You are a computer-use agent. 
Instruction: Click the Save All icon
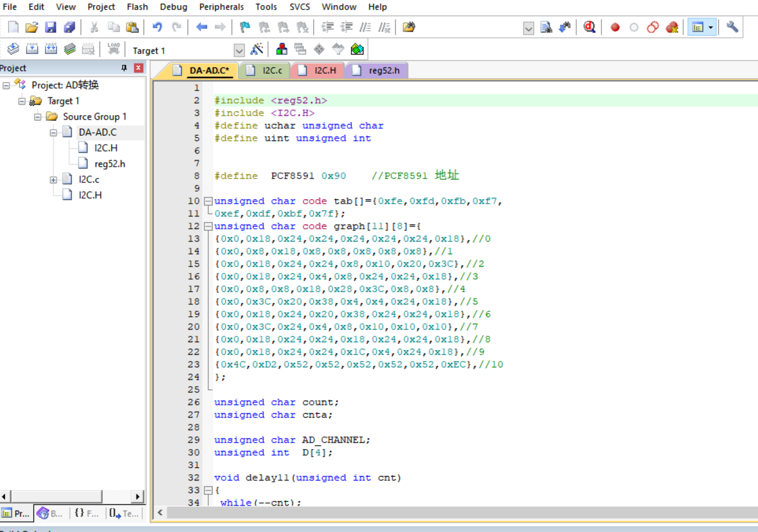pyautogui.click(x=70, y=27)
